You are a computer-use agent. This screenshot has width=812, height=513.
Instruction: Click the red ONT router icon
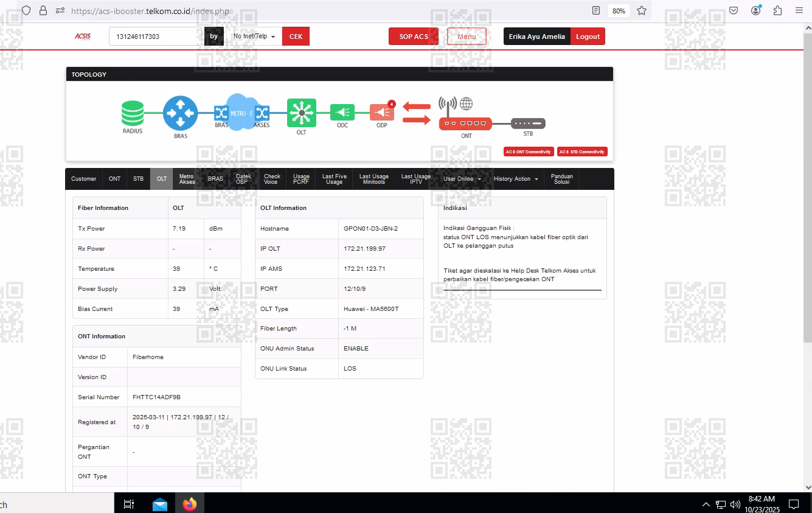click(465, 123)
